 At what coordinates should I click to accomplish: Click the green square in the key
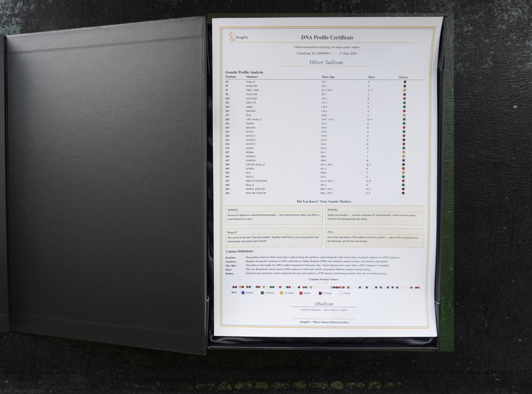262,293
